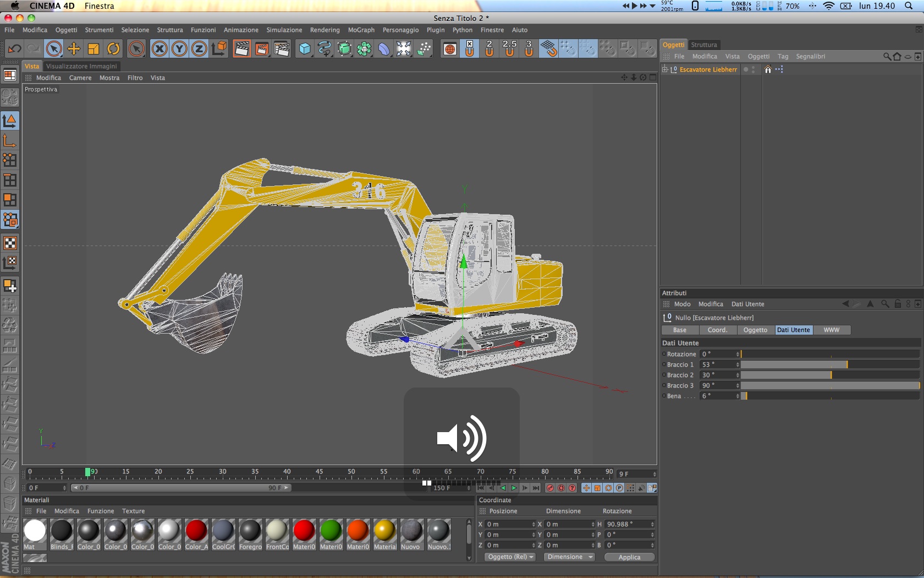Add a Cube primitive object
924x578 pixels.
point(305,49)
